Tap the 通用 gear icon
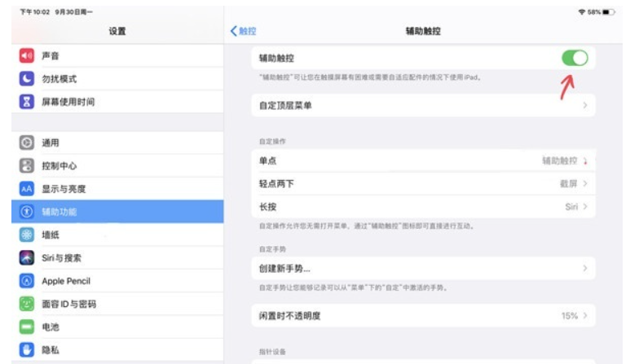The height and width of the screenshot is (364, 630). (27, 143)
